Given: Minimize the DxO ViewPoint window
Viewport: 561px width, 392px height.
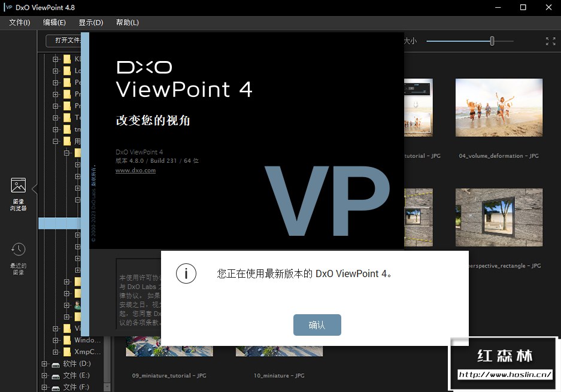Looking at the screenshot, I should click(498, 8).
